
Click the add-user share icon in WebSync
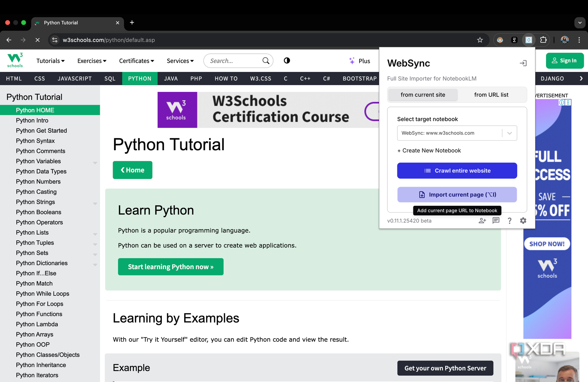click(x=482, y=221)
